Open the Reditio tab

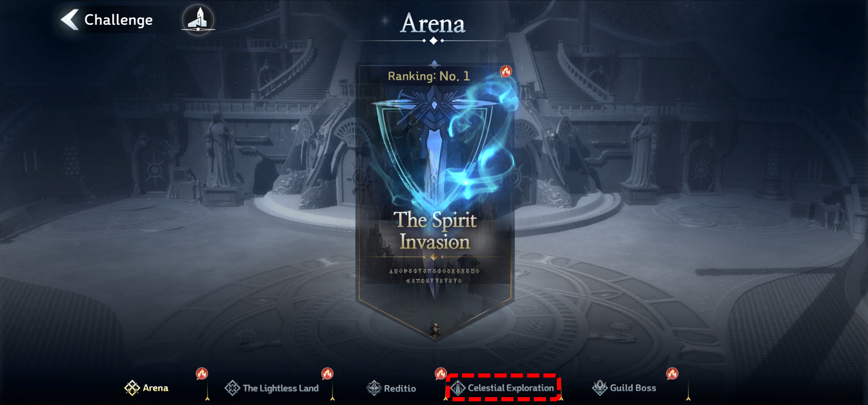tap(391, 388)
